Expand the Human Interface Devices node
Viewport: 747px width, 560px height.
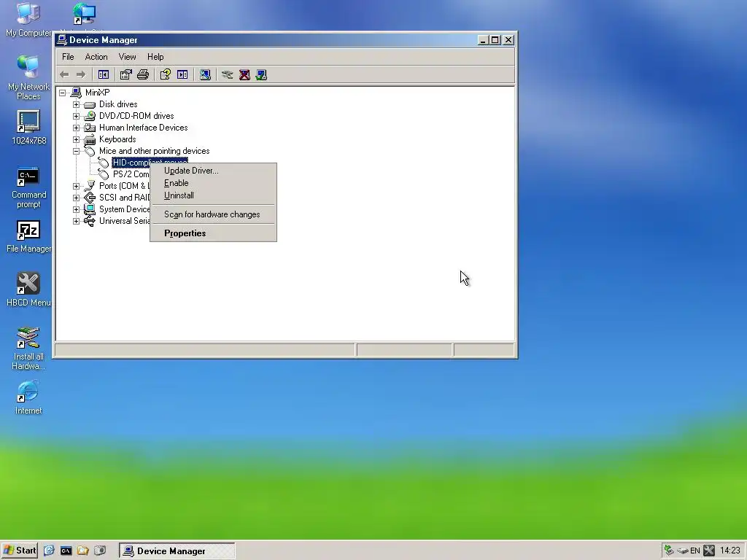(76, 128)
